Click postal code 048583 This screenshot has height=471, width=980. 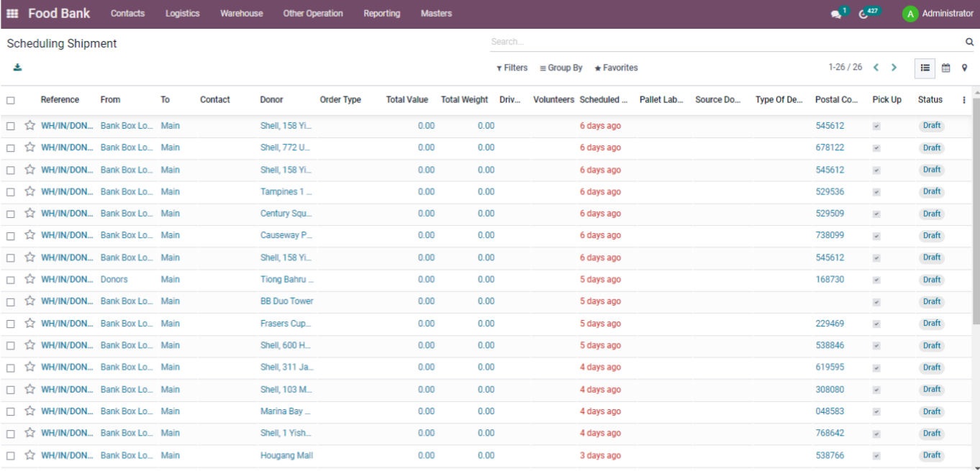tap(830, 411)
